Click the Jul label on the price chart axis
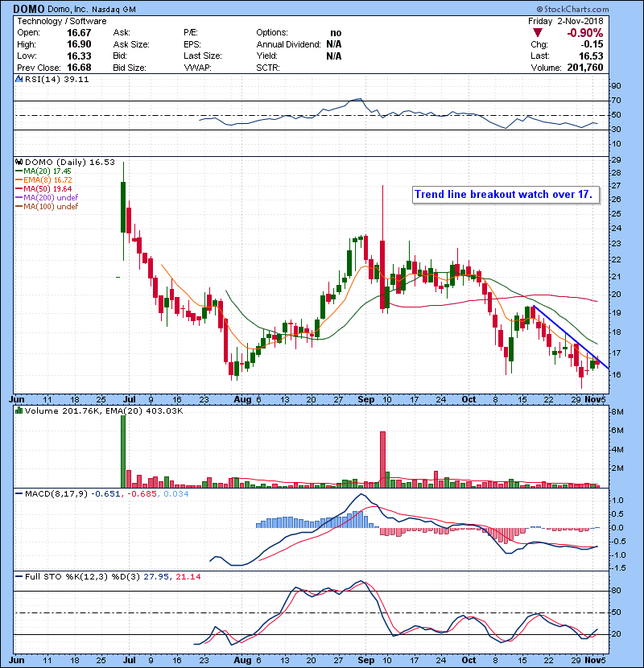 point(129,400)
